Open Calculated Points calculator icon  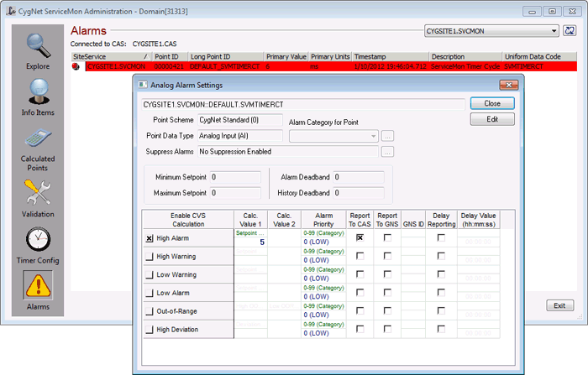click(38, 138)
